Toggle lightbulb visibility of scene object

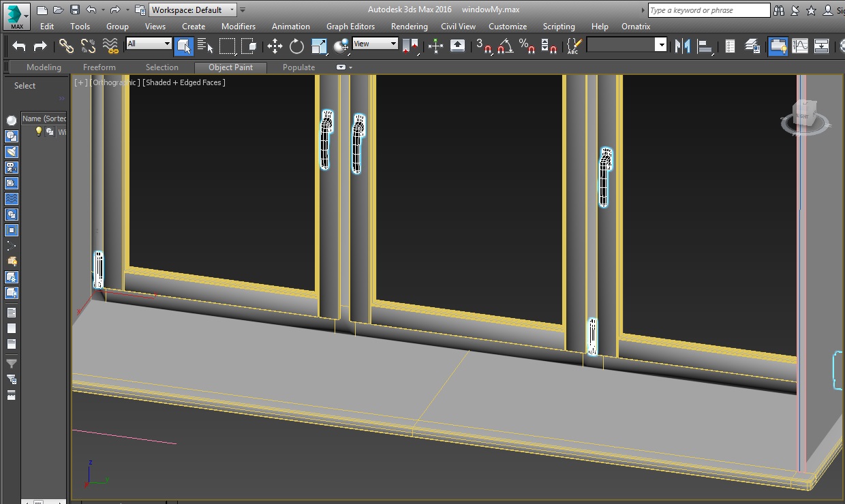[x=39, y=131]
